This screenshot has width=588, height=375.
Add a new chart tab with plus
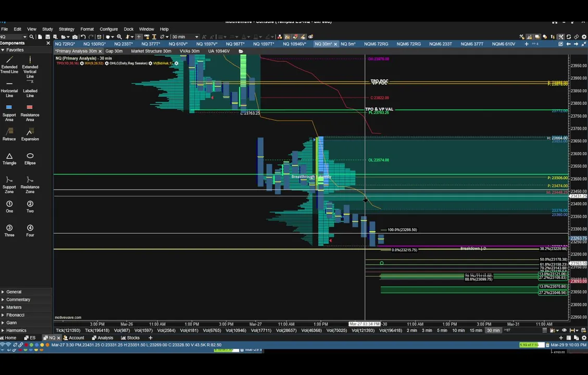[526, 44]
